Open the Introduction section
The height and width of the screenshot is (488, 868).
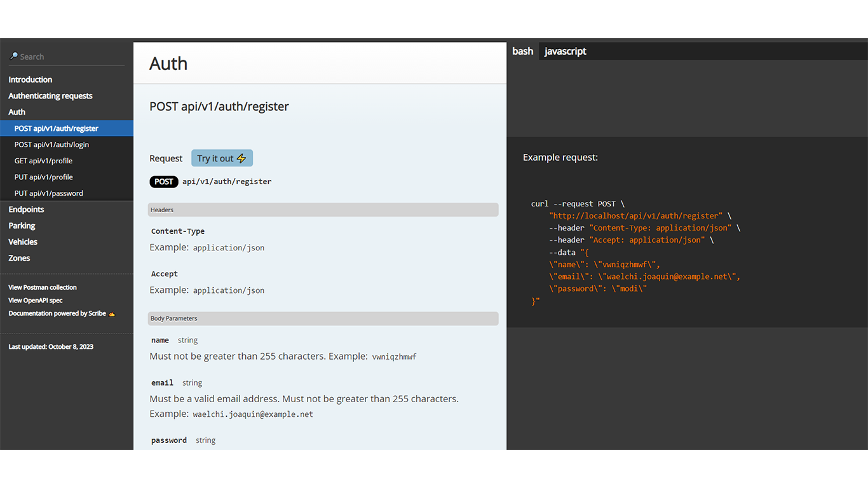(31, 79)
